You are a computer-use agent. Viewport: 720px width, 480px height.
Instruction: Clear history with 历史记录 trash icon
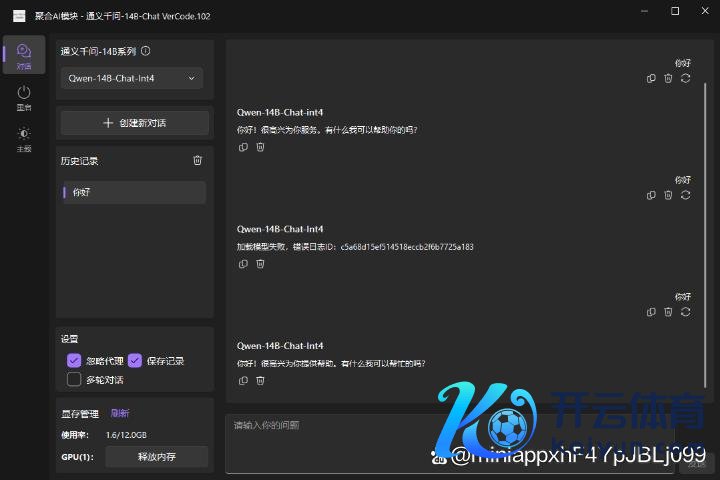[197, 160]
